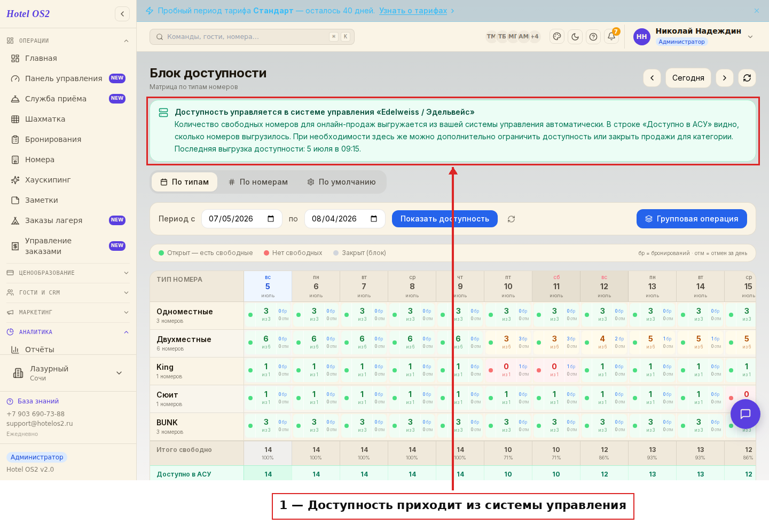Click Итого свободно value for пт 10
Viewport: 769px width, 532px height.
point(508,453)
